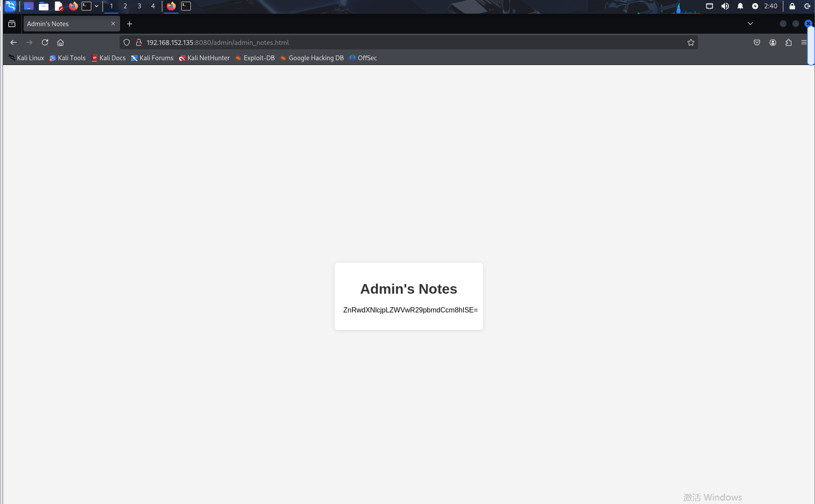Screen dimensions: 815x504
Task: Open the Firefox application menu
Action: pos(804,42)
